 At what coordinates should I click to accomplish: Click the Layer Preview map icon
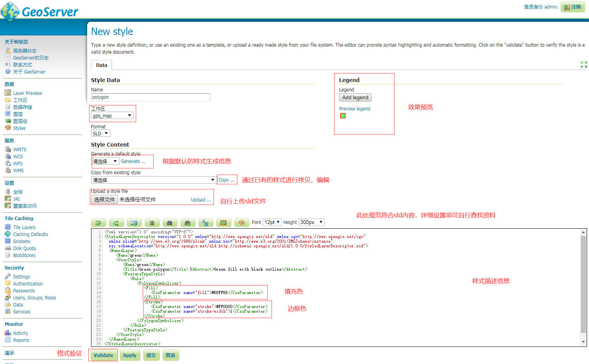pyautogui.click(x=8, y=93)
